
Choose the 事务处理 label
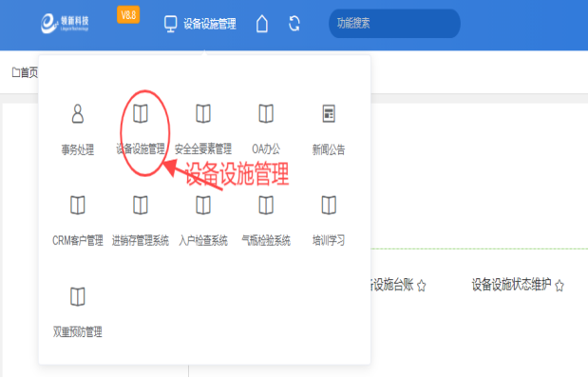click(x=78, y=150)
